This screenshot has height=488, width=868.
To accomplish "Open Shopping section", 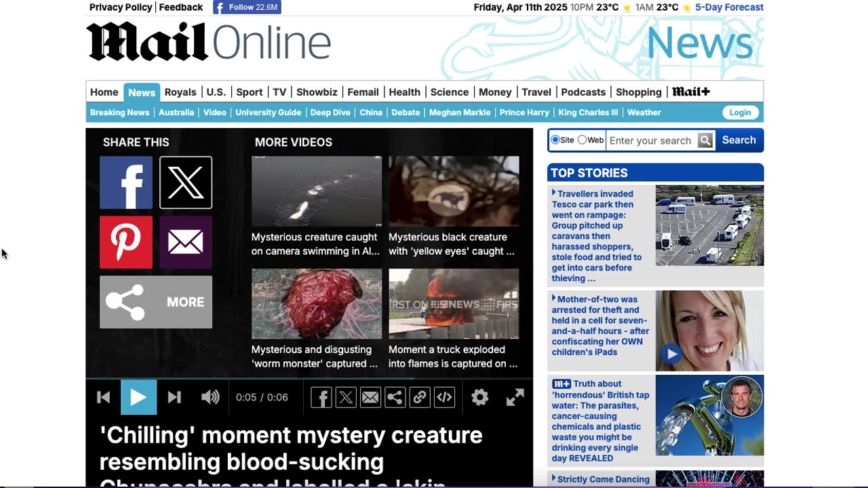I will pyautogui.click(x=639, y=92).
